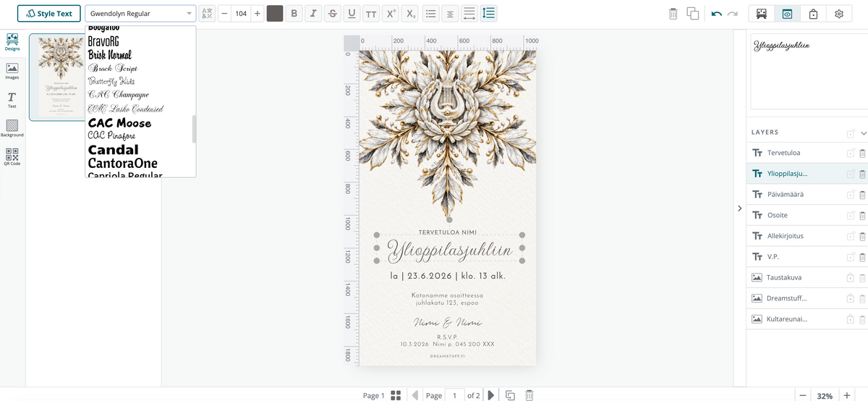Open the Gwendolyn Regular font dropdown
The image size is (868, 401).
point(140,14)
